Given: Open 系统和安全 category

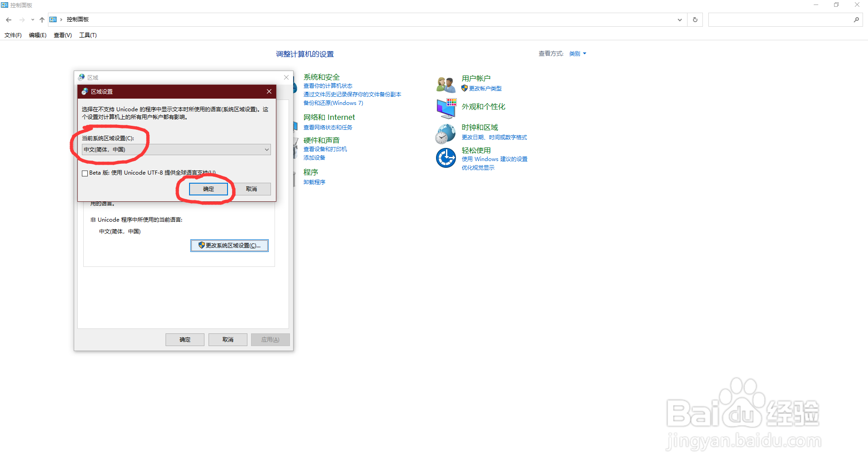Looking at the screenshot, I should click(322, 77).
